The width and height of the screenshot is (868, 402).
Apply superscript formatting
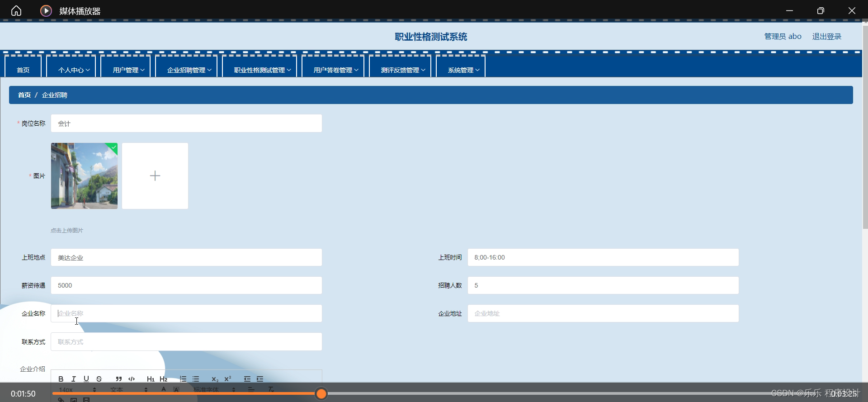(x=228, y=379)
